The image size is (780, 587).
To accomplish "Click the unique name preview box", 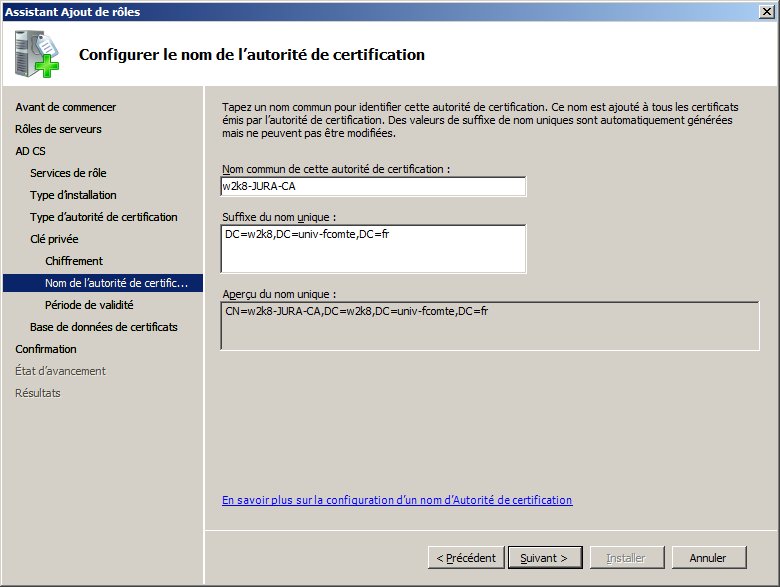I will tap(489, 326).
